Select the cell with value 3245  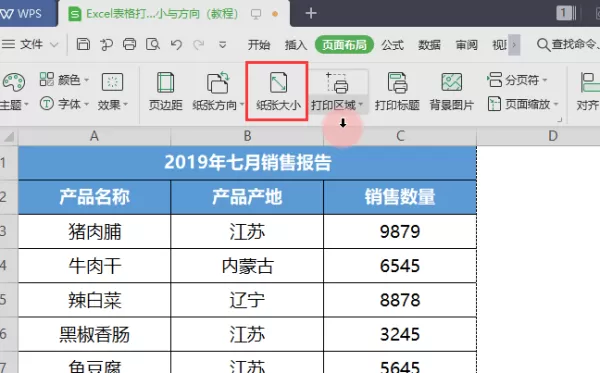(400, 334)
